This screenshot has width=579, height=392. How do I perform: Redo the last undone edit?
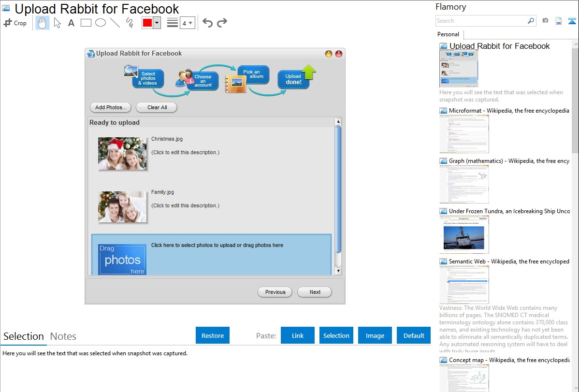point(222,23)
